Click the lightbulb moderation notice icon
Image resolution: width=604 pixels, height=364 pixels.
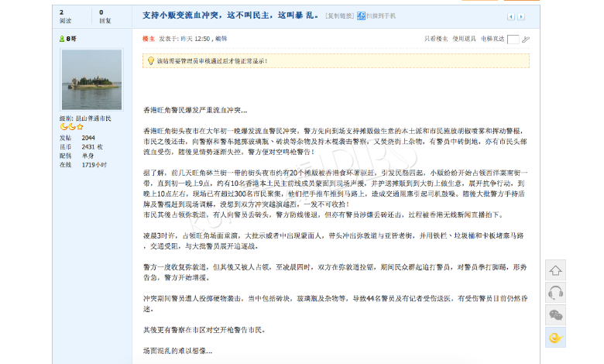coord(151,60)
